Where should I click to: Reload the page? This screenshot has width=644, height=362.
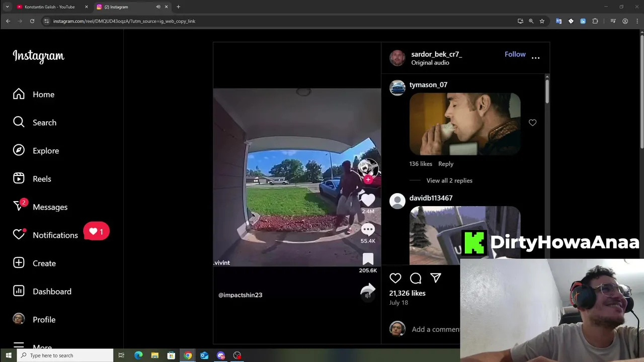32,21
